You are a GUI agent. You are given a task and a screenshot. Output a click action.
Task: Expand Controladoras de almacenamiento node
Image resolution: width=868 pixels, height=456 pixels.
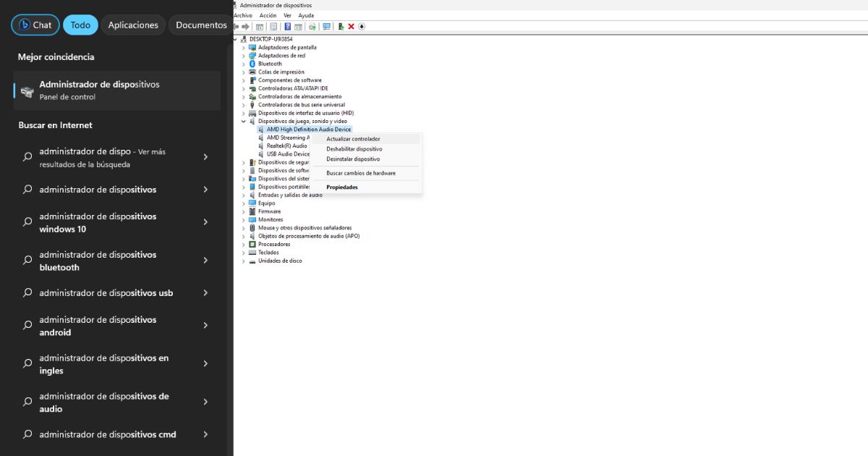pyautogui.click(x=244, y=96)
